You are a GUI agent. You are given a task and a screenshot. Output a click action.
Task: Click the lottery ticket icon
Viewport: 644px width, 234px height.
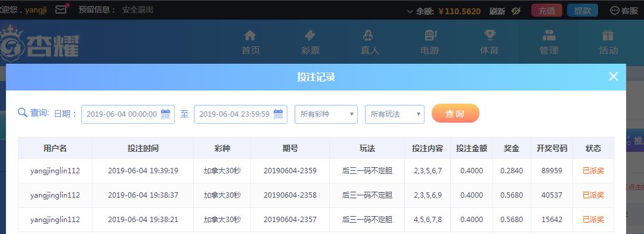(x=310, y=36)
